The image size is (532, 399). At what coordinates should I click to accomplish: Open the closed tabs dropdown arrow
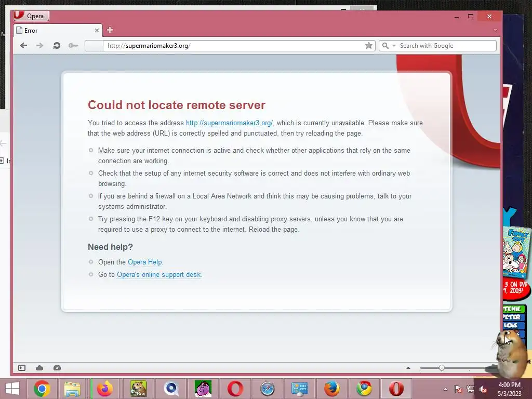tap(495, 30)
